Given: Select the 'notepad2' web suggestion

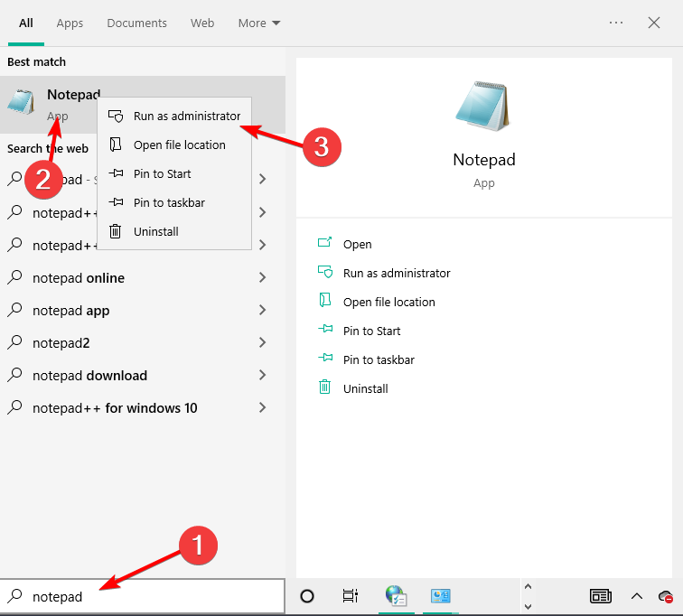Looking at the screenshot, I should tap(142, 343).
